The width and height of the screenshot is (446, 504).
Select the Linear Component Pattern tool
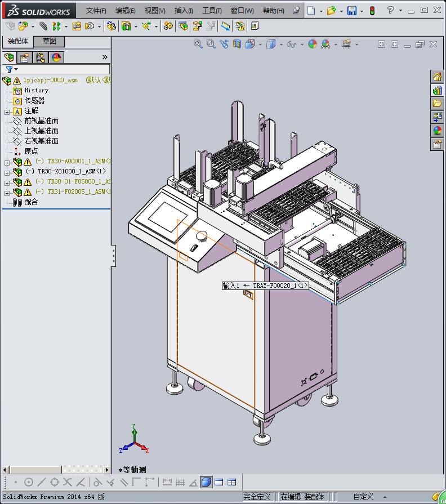pos(56,26)
